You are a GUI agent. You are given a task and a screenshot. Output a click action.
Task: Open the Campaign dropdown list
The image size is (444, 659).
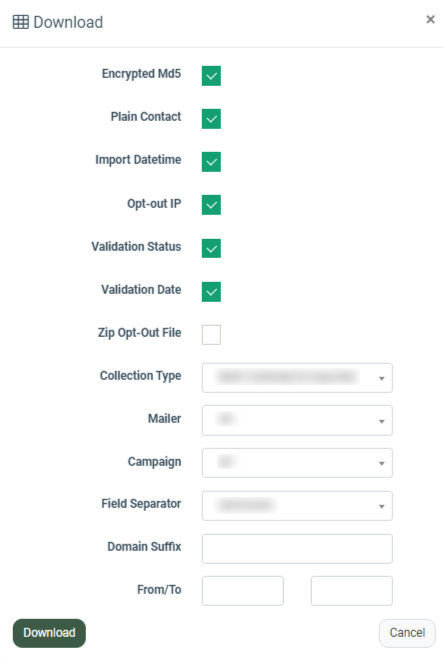297,463
